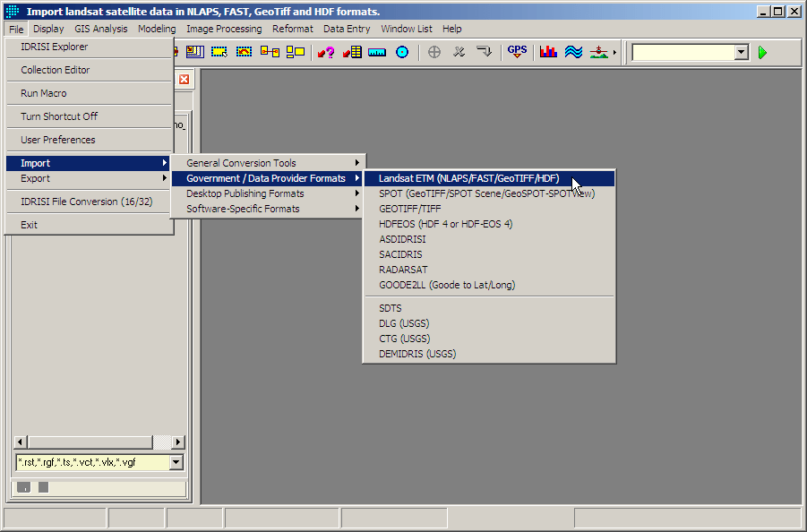
Task: Open the Window List menu
Action: point(406,29)
